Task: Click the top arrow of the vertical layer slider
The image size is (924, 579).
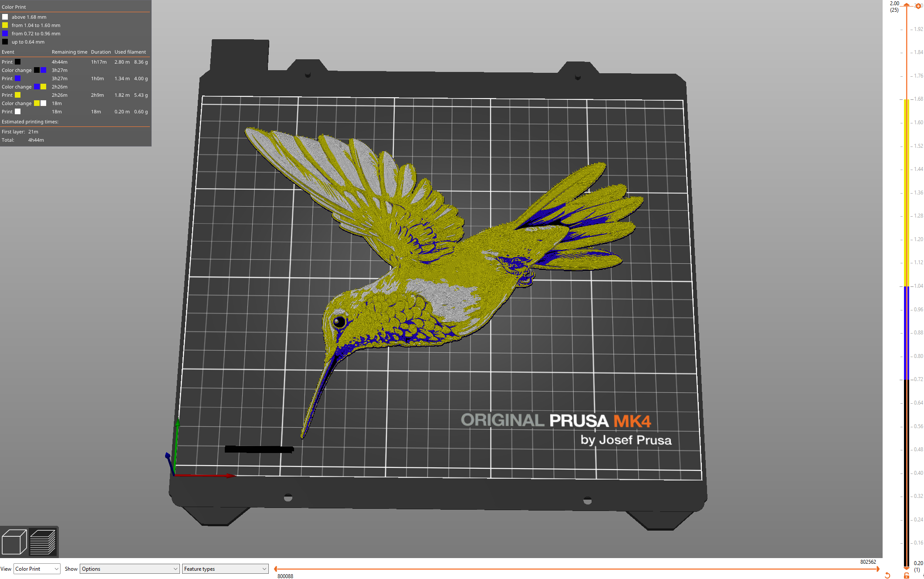Action: click(x=907, y=5)
